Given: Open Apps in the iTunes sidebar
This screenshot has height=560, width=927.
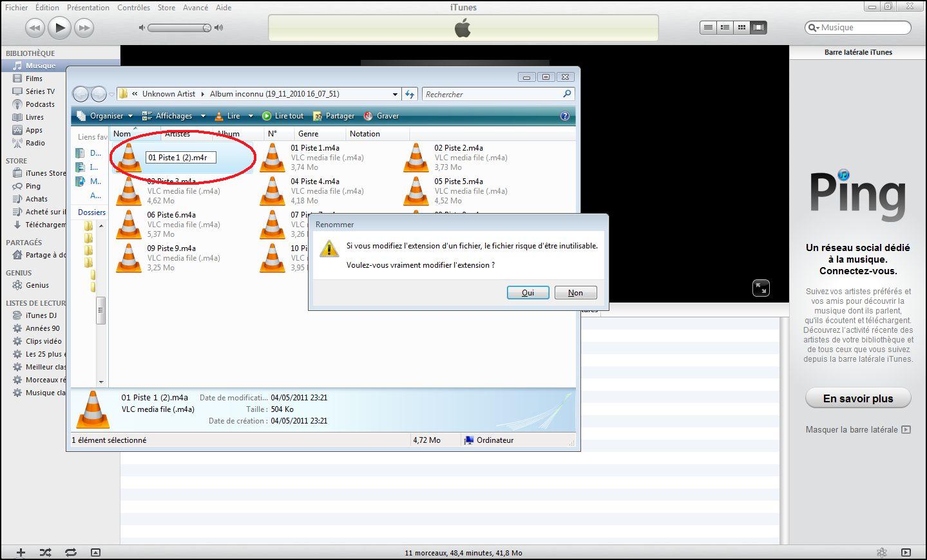Looking at the screenshot, I should 33,130.
